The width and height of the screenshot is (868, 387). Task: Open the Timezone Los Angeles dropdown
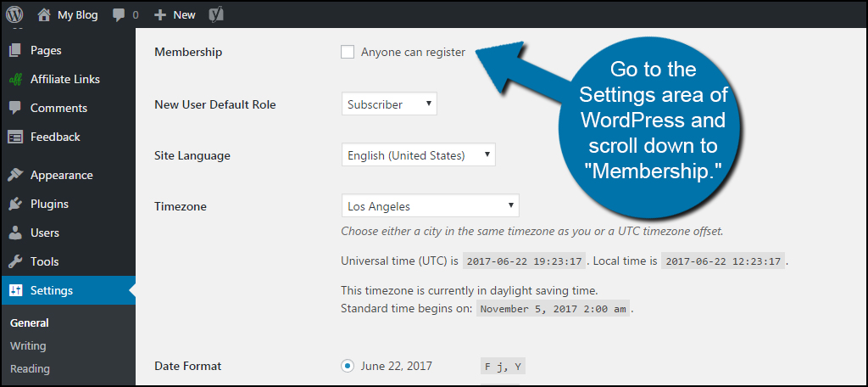(430, 206)
